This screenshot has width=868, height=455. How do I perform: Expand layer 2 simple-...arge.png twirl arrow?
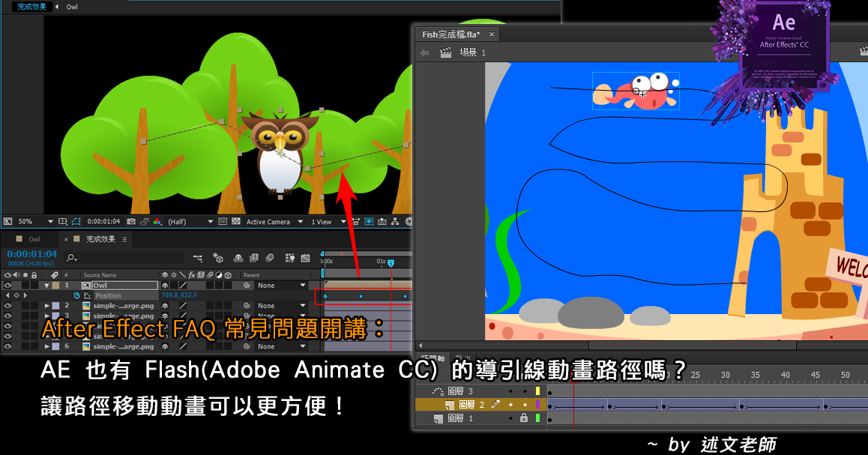pyautogui.click(x=47, y=306)
